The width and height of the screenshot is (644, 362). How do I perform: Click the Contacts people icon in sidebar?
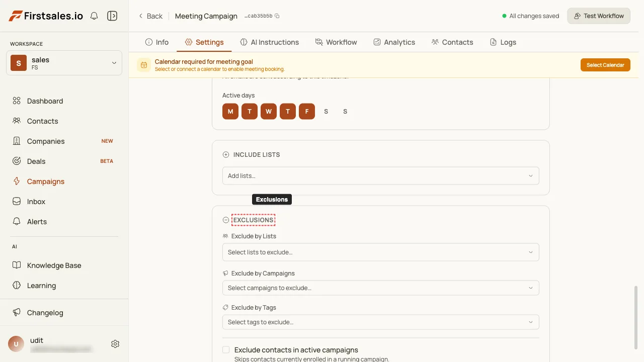(x=17, y=121)
